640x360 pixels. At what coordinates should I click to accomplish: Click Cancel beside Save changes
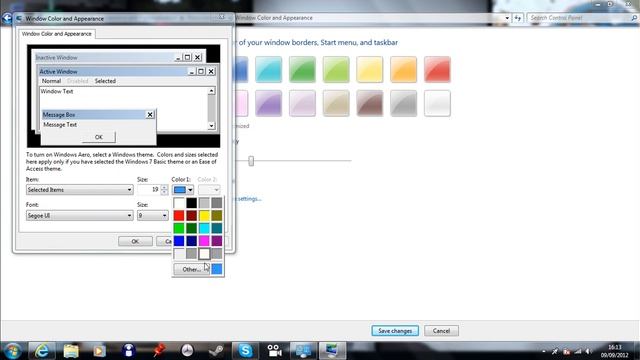point(441,331)
